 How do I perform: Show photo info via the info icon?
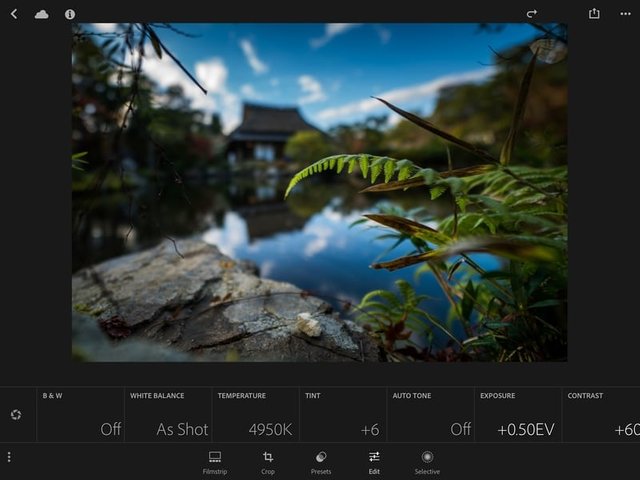point(70,14)
